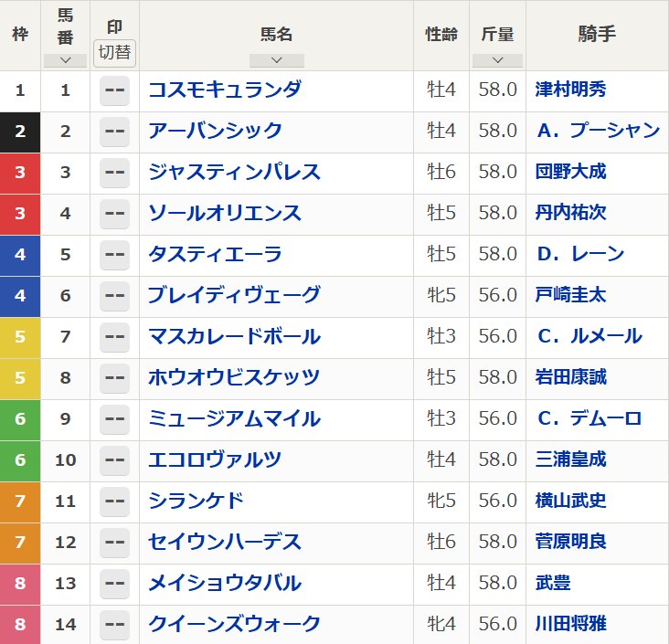Open mark selector for タスティエーラ
669x644 pixels.
pos(114,255)
